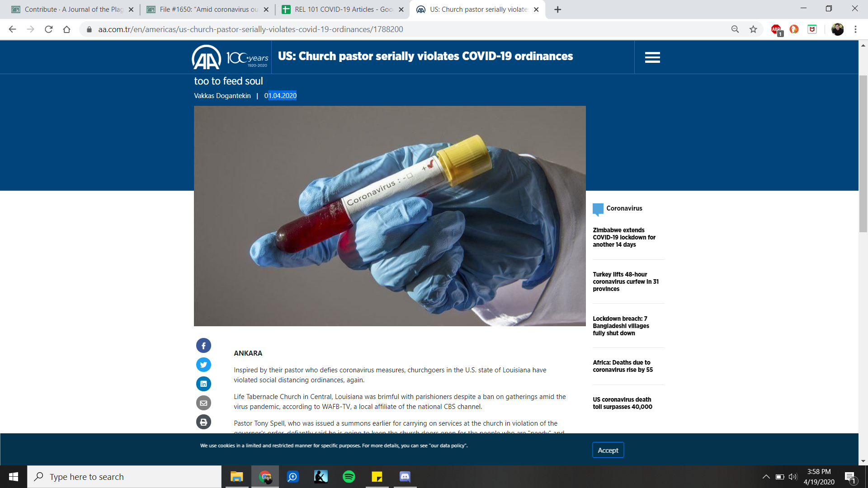Image resolution: width=868 pixels, height=488 pixels.
Task: Open the Adblock extension icon
Action: 776,29
